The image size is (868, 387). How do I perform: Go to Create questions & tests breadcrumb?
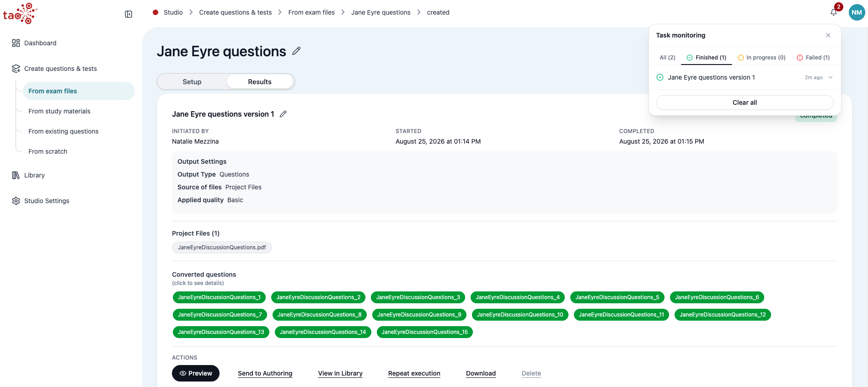click(x=236, y=12)
